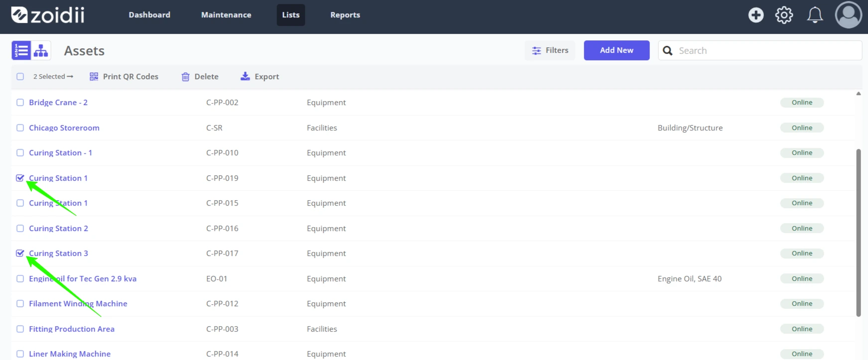Click the plus quick-add icon in header
Screen dimensions: 868x360
pos(756,15)
